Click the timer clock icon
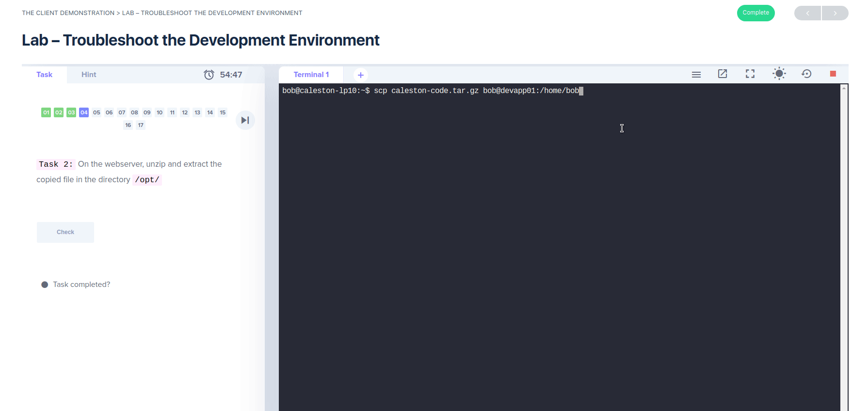This screenshot has height=411, width=868. 209,75
